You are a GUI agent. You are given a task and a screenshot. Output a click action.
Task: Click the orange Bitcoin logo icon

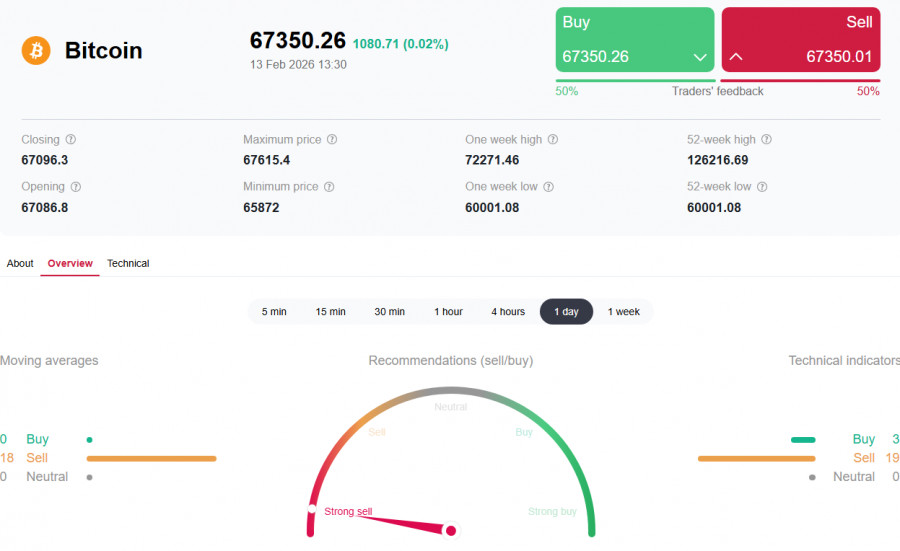click(36, 51)
